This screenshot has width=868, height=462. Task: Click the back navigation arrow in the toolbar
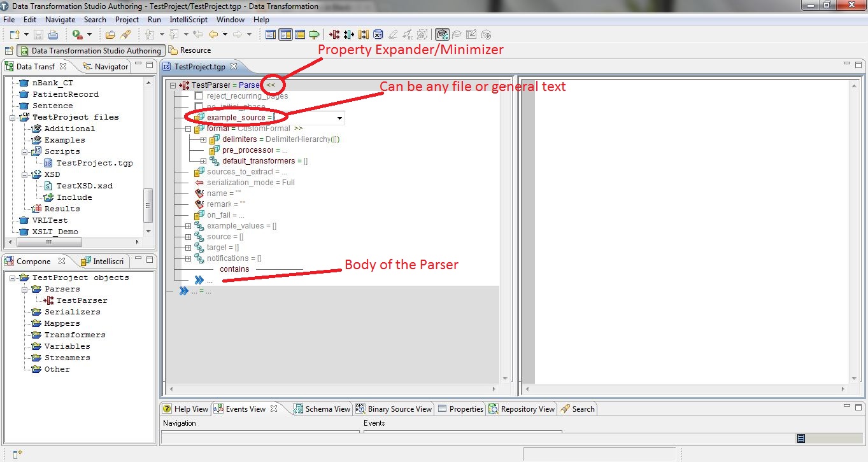[214, 34]
